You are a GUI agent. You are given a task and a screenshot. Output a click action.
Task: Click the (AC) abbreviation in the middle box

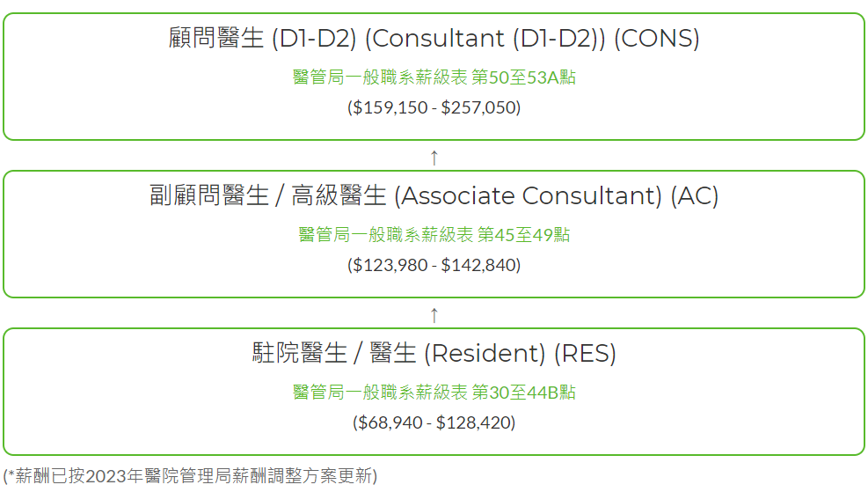[x=695, y=195]
